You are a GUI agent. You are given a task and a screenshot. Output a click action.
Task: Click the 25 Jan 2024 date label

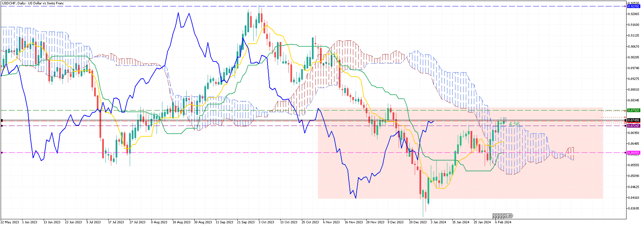coord(482,222)
